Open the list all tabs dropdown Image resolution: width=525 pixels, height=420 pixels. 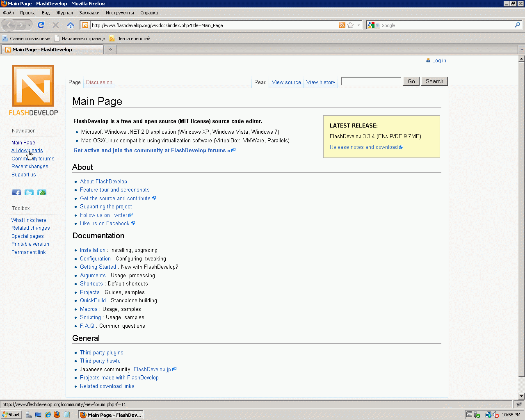[x=521, y=50]
